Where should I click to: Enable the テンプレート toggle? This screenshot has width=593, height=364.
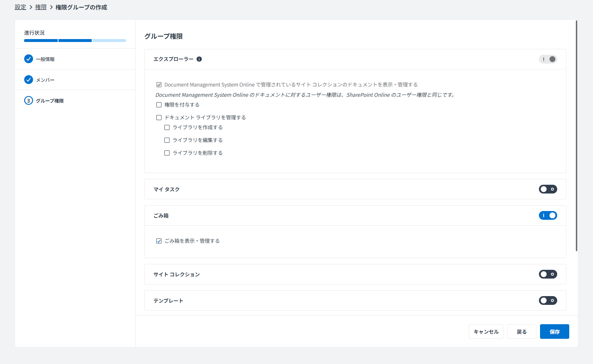pos(548,300)
